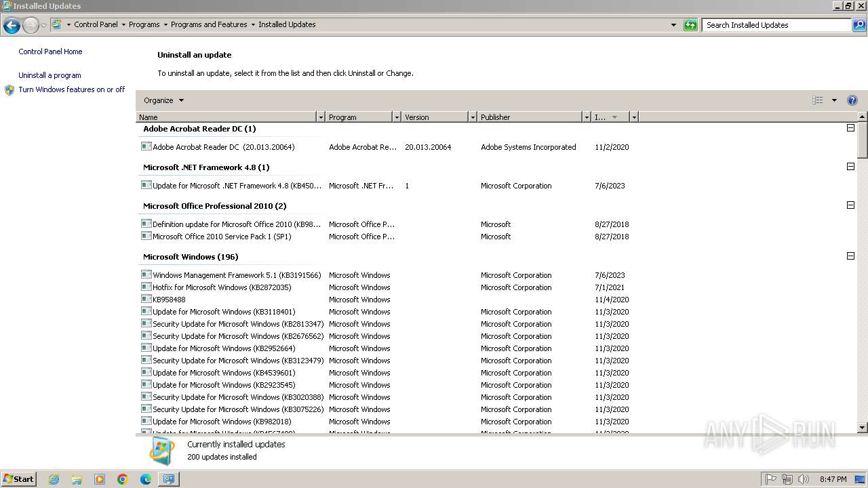Click the scrollbar down arrow
The height and width of the screenshot is (488, 868).
click(863, 428)
